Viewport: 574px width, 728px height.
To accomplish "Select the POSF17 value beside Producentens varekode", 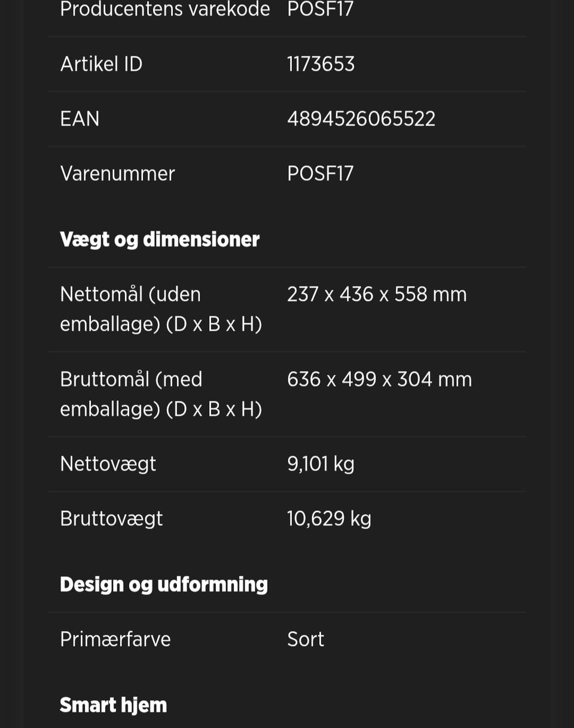I will click(x=320, y=10).
